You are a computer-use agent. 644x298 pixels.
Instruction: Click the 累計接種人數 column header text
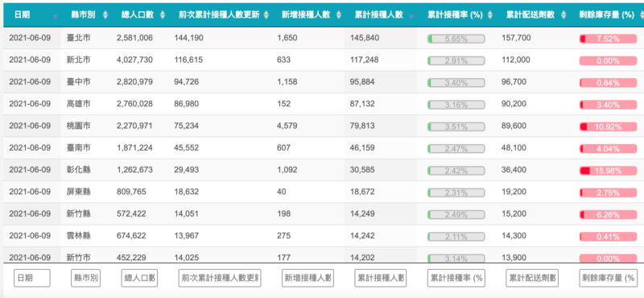(378, 14)
